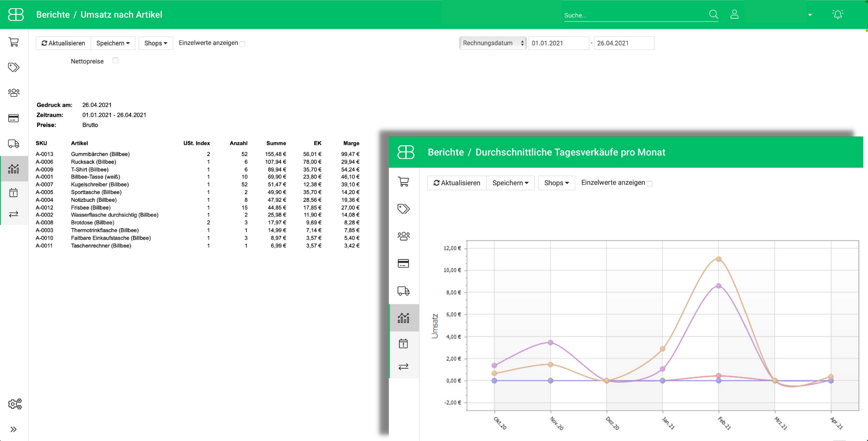Open settings gears icon in main sidebar
Viewport: 868px width, 441px height.
(15, 404)
